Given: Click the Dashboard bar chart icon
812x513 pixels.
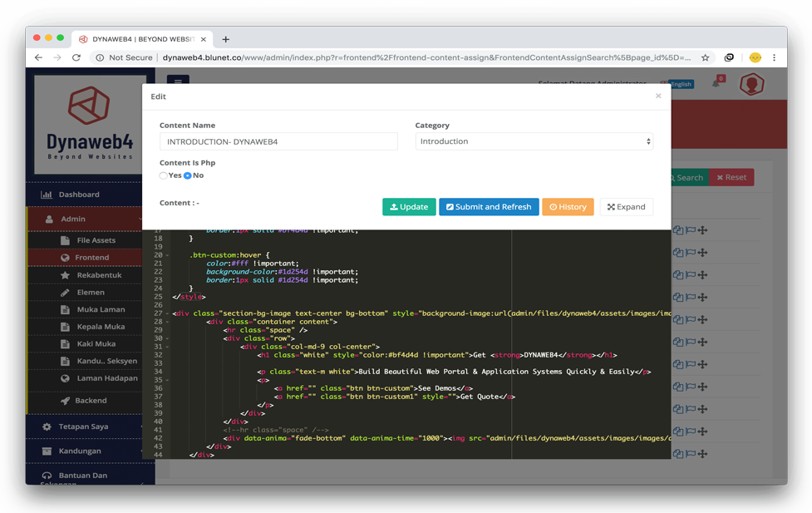Looking at the screenshot, I should click(46, 195).
